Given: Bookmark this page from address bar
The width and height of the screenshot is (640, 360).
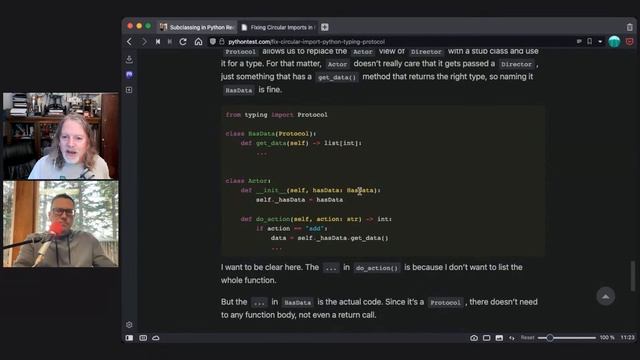Looking at the screenshot, I should (589, 42).
